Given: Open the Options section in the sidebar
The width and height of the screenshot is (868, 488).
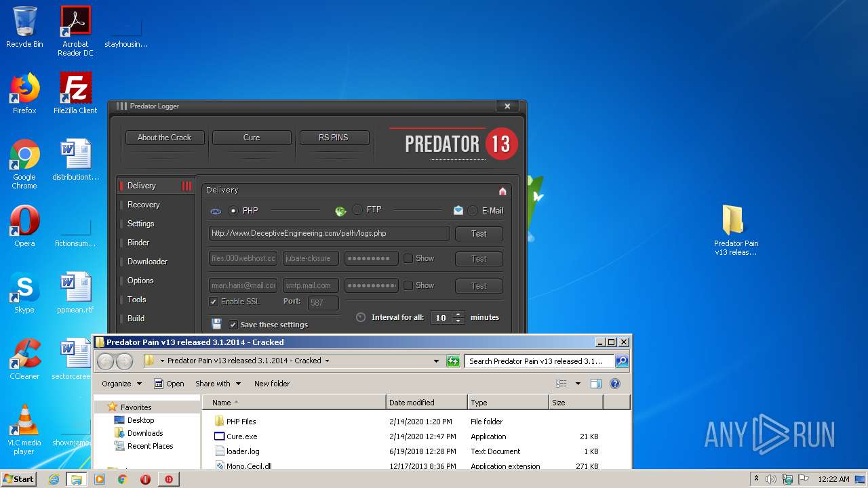Looking at the screenshot, I should pos(140,281).
